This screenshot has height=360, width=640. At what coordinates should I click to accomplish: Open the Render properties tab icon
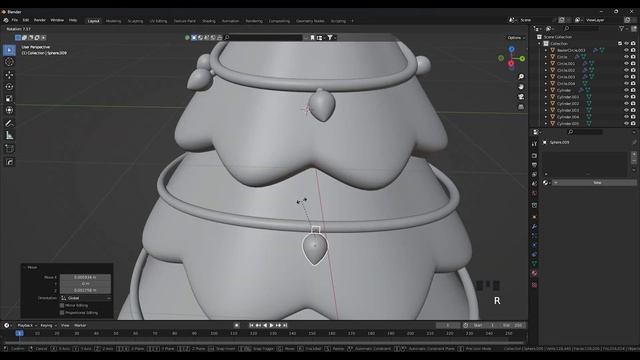(534, 156)
